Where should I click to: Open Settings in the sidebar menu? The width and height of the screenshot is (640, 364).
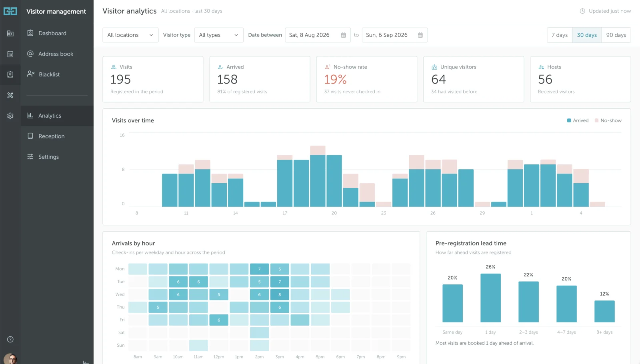coord(57,157)
